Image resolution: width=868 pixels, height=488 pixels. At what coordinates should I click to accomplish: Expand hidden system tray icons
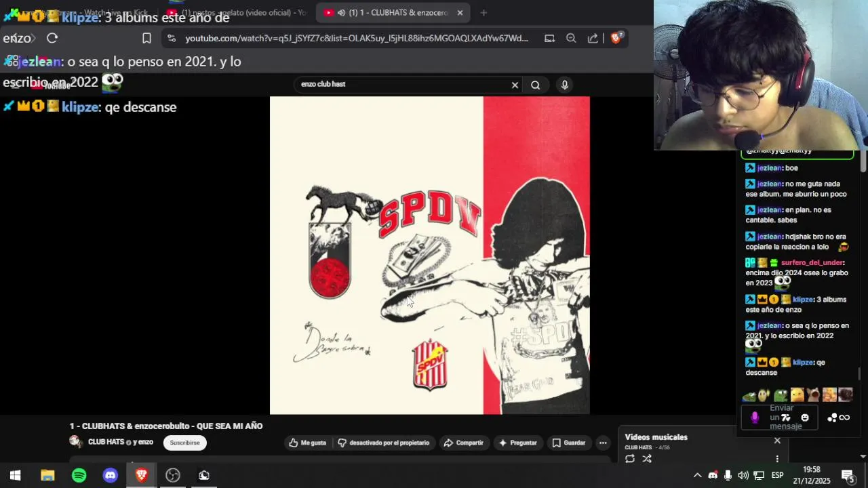coord(697,475)
